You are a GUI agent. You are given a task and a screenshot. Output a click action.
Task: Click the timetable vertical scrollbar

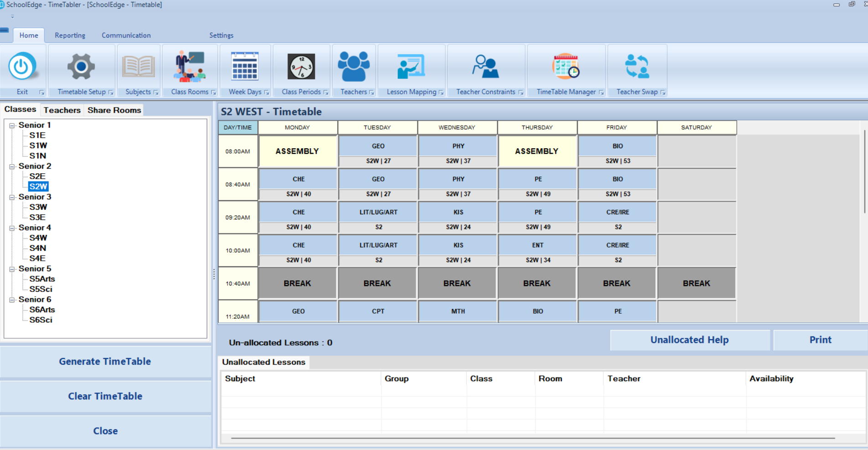865,171
